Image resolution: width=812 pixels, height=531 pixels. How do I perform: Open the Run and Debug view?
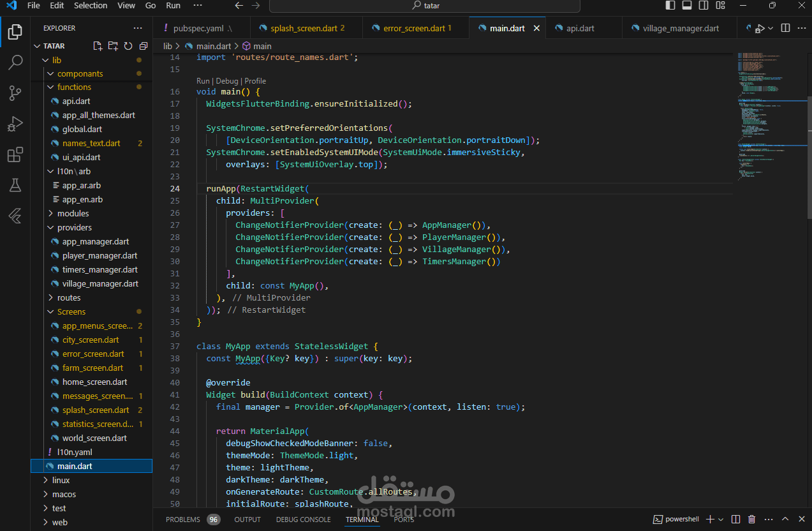click(x=15, y=124)
